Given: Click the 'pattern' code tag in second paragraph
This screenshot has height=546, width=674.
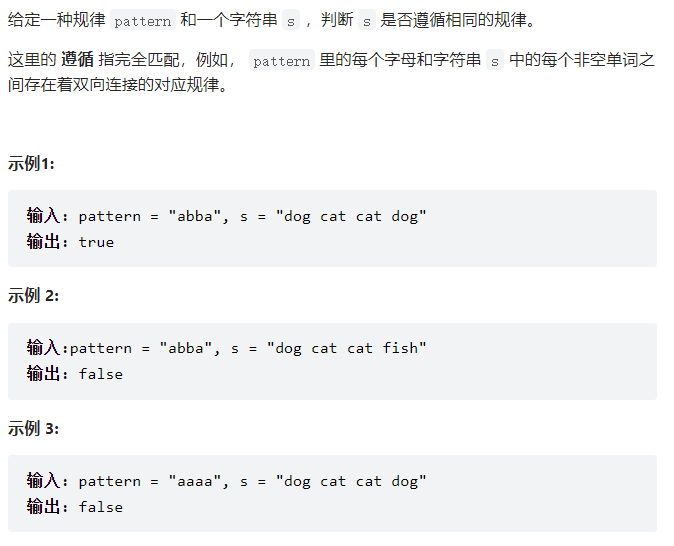Looking at the screenshot, I should coord(282,60).
